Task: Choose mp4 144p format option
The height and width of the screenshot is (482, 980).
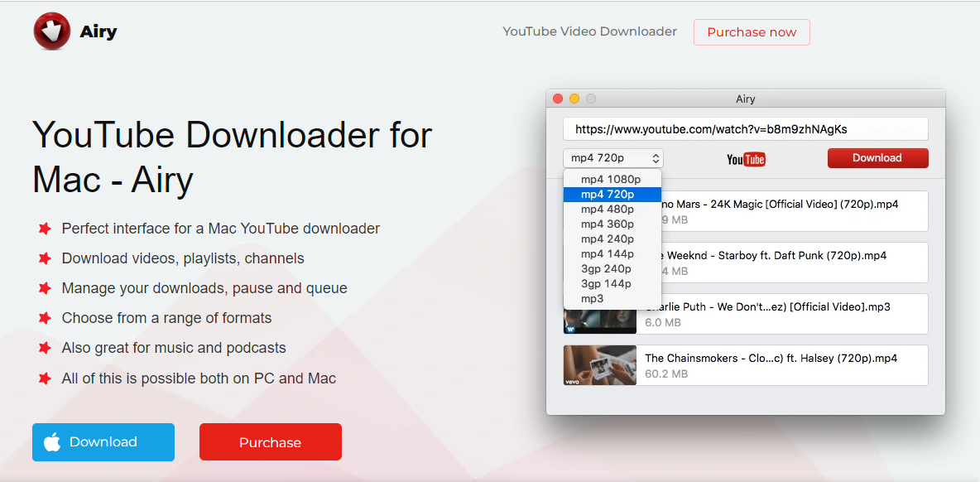Action: point(612,253)
